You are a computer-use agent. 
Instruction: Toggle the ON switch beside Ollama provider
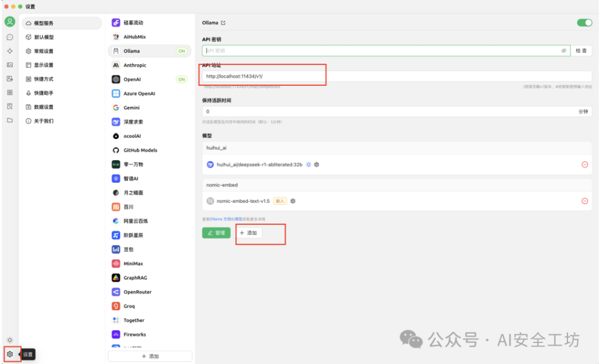pos(181,51)
